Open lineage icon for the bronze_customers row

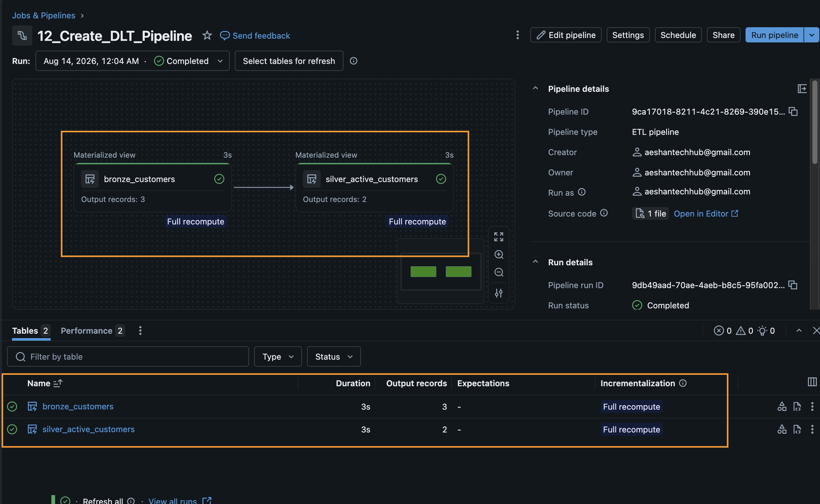click(x=782, y=406)
